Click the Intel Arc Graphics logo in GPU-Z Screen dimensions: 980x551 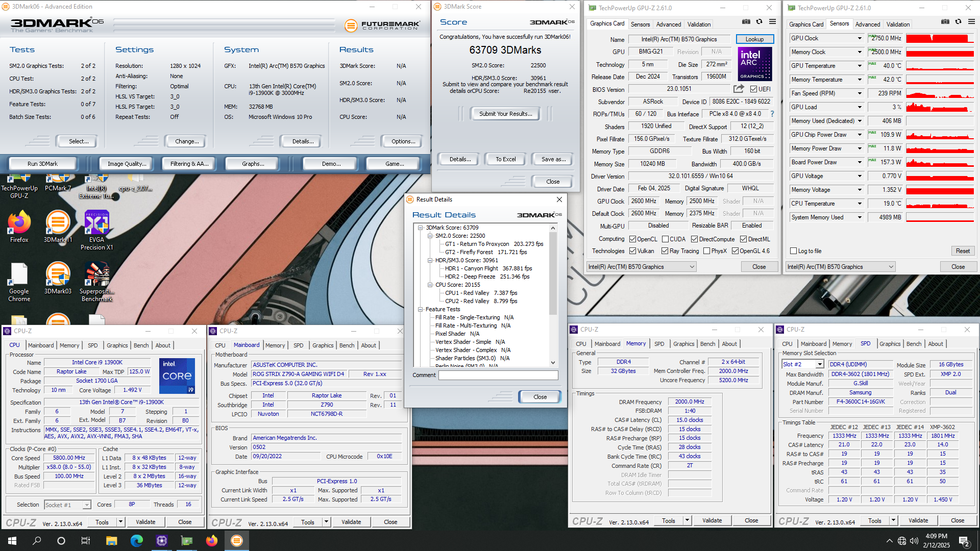(755, 64)
